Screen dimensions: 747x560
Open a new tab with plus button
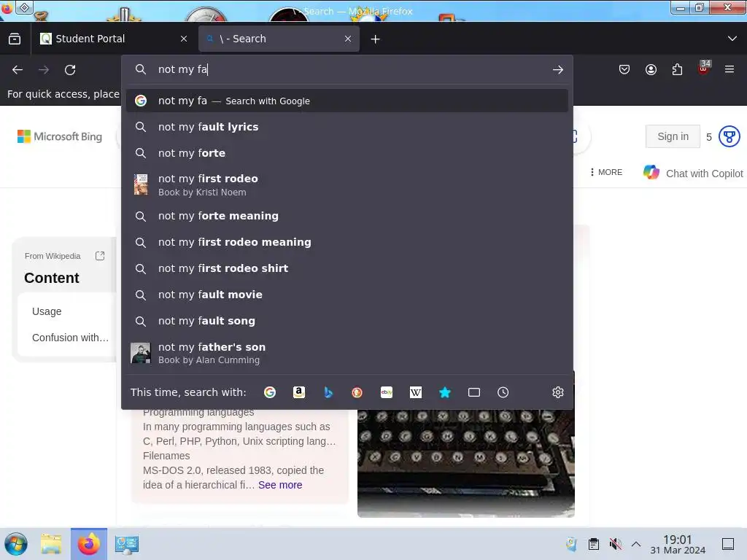tap(376, 39)
